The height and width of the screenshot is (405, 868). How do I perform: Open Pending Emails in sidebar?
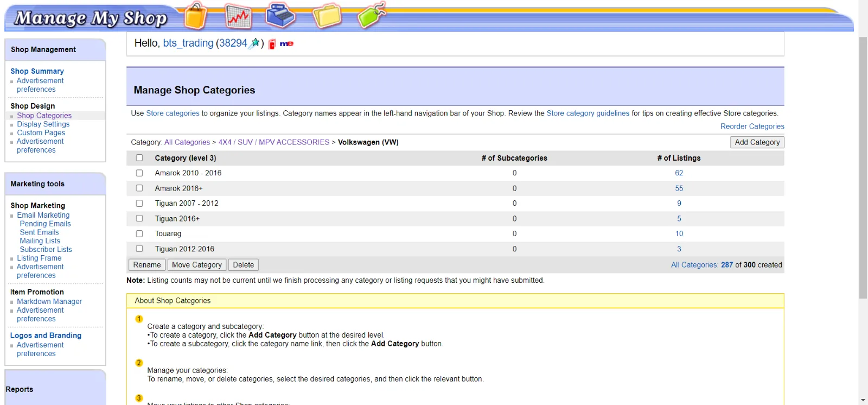click(45, 224)
